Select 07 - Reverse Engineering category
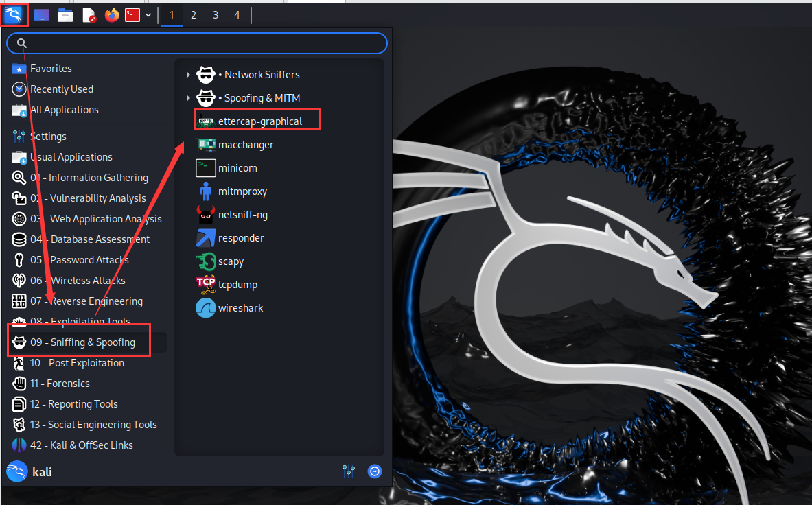812x505 pixels. [x=88, y=301]
